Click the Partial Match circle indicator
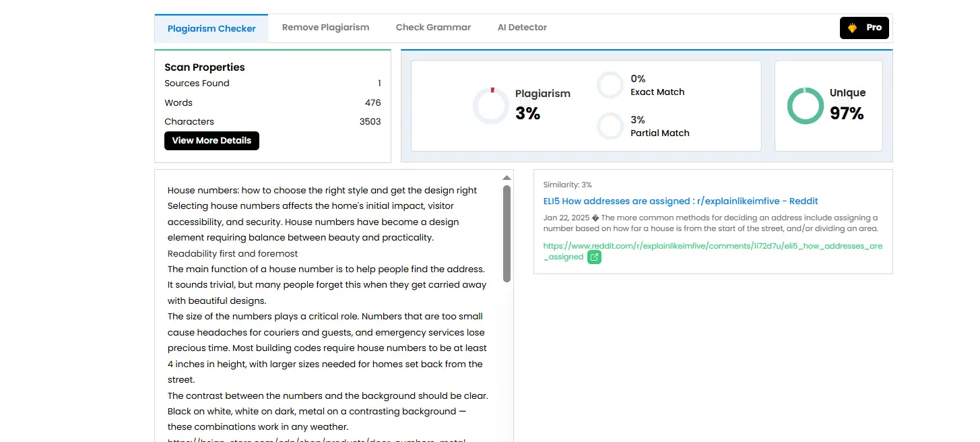This screenshot has height=442, width=980. (x=610, y=126)
